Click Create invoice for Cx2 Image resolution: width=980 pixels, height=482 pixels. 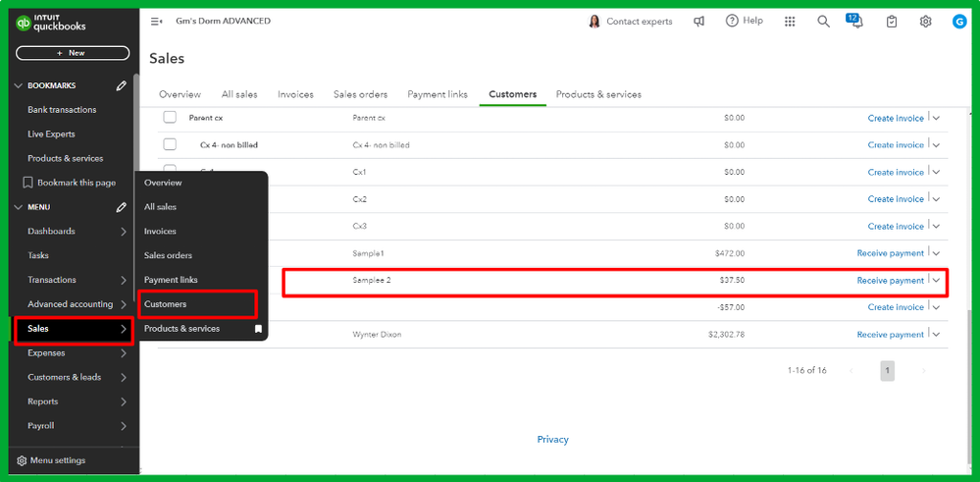(x=896, y=199)
